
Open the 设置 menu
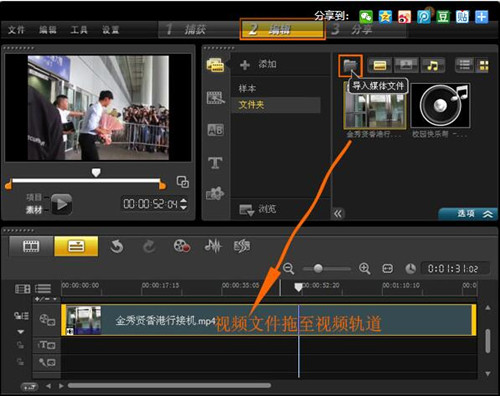[x=111, y=30]
